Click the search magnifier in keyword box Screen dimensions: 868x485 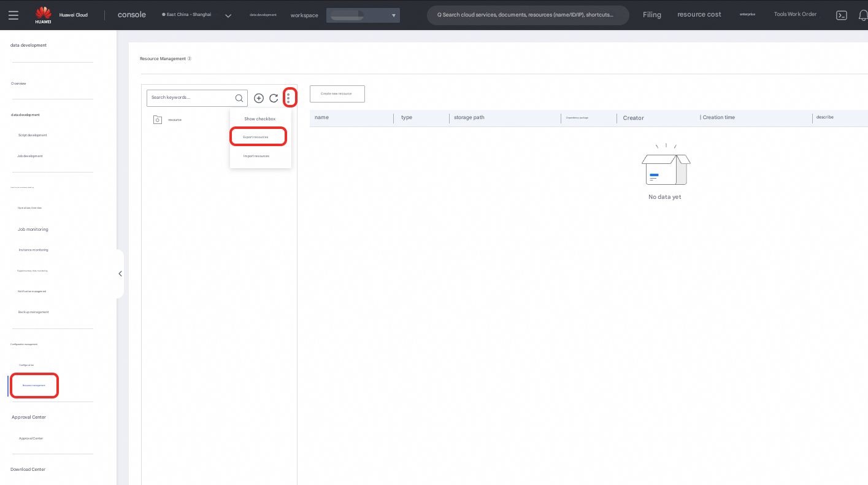click(x=239, y=98)
